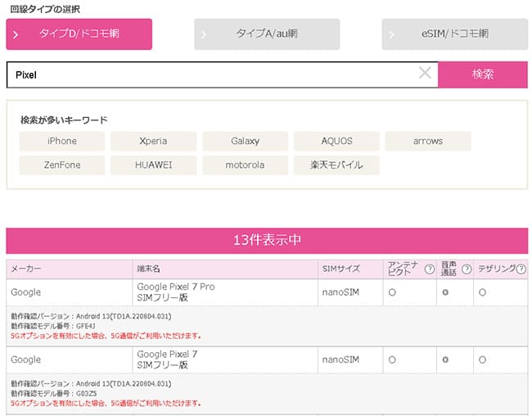The width and height of the screenshot is (532, 416).
Task: Choose the arrows keyword
Action: coord(428,141)
